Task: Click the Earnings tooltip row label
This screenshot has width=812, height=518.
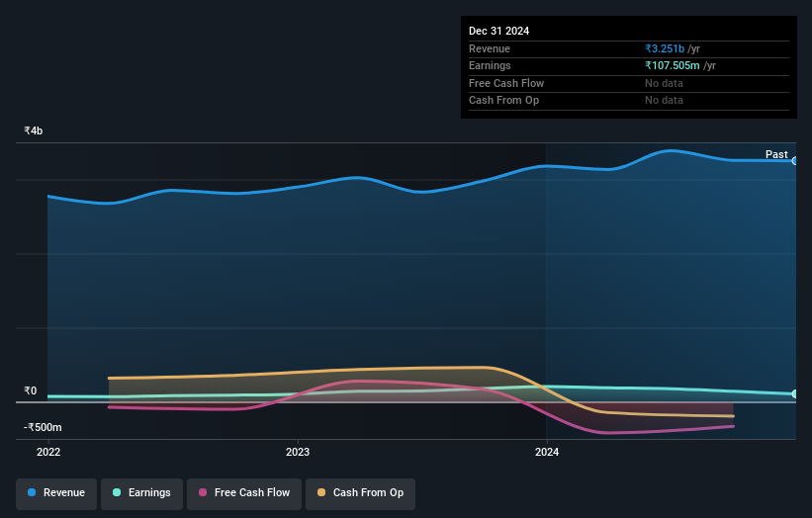Action: (490, 65)
